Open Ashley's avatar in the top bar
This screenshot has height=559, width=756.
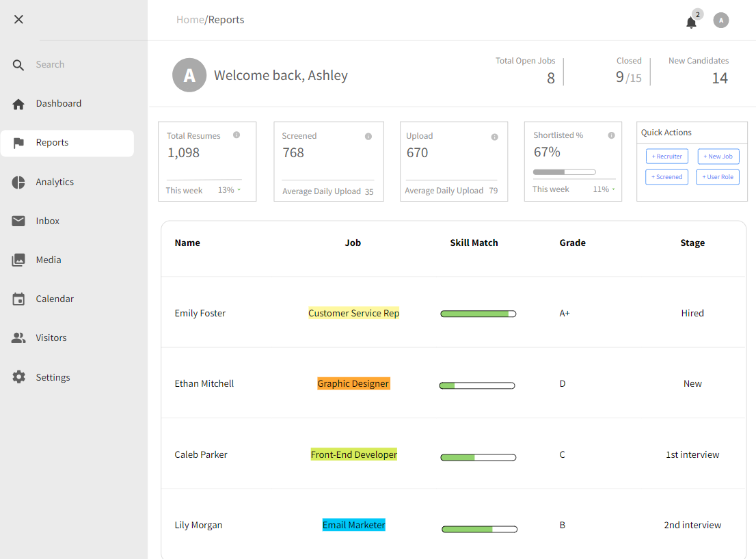[x=721, y=21]
